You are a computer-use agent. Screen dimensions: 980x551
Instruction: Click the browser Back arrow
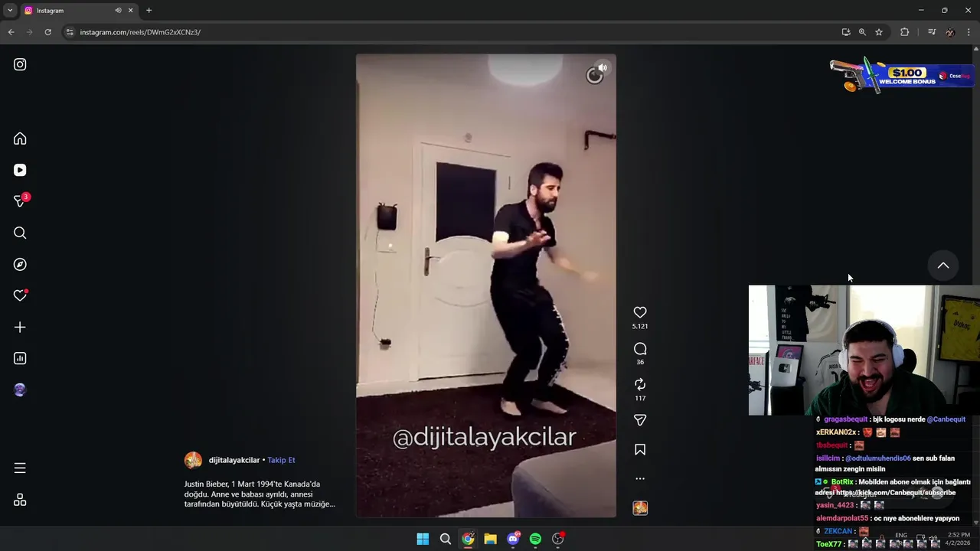click(x=11, y=32)
